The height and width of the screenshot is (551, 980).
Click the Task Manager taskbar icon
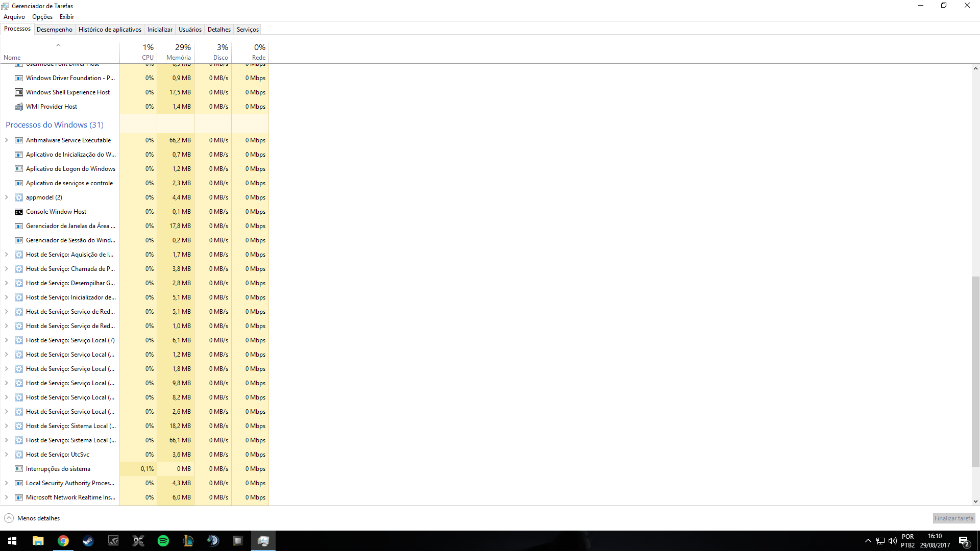(263, 541)
